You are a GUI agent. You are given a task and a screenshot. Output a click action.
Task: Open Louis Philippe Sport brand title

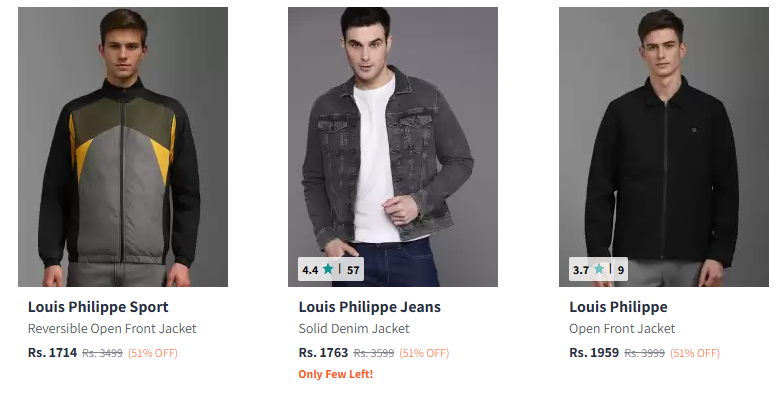(x=98, y=307)
